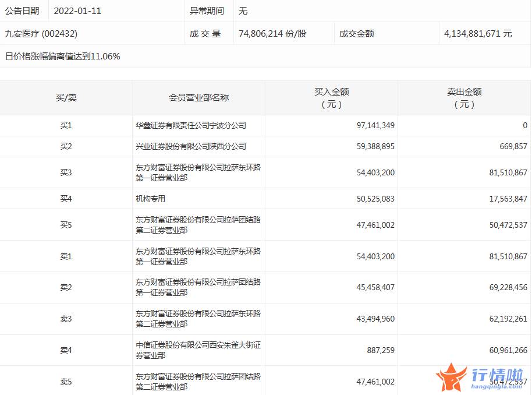The image size is (532, 395).
Task: Select buy amount 97,141,349
Action: (375, 125)
